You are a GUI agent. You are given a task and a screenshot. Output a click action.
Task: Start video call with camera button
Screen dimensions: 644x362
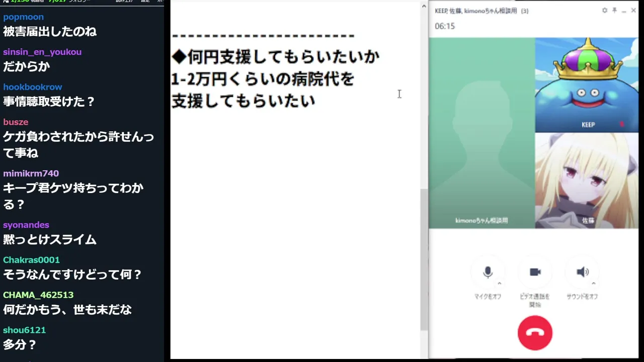tap(535, 272)
